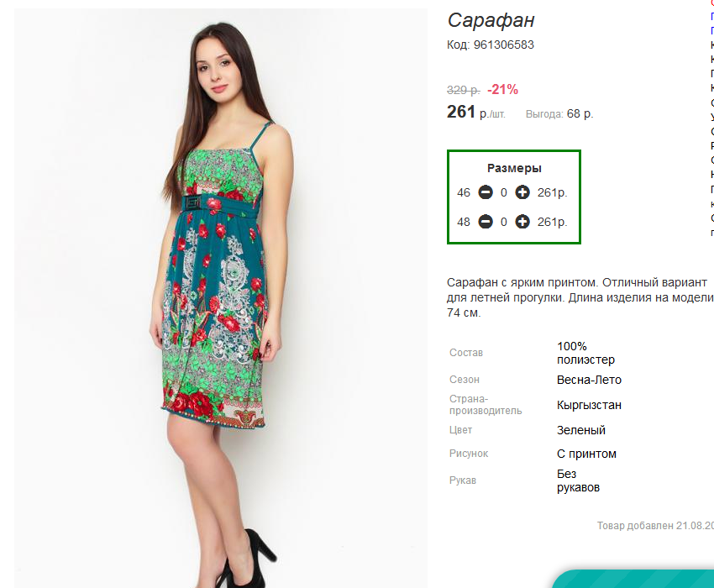Open the sundress product photo
The height and width of the screenshot is (588, 714).
(x=221, y=298)
